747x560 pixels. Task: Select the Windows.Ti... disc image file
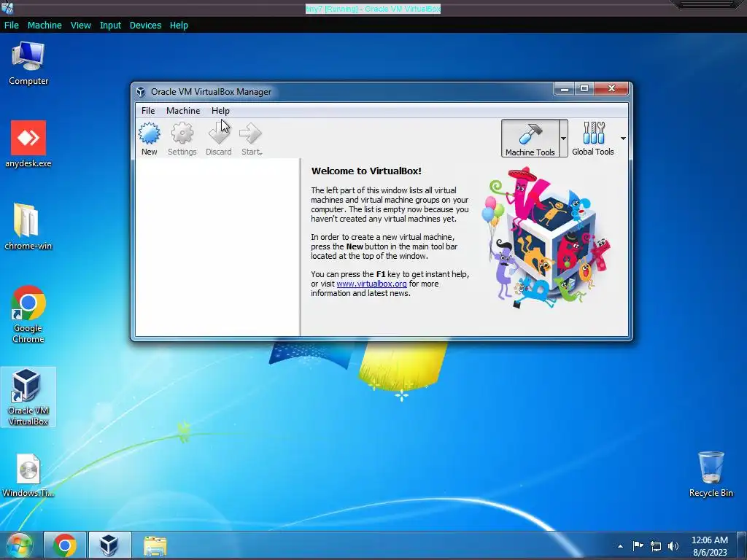point(28,475)
